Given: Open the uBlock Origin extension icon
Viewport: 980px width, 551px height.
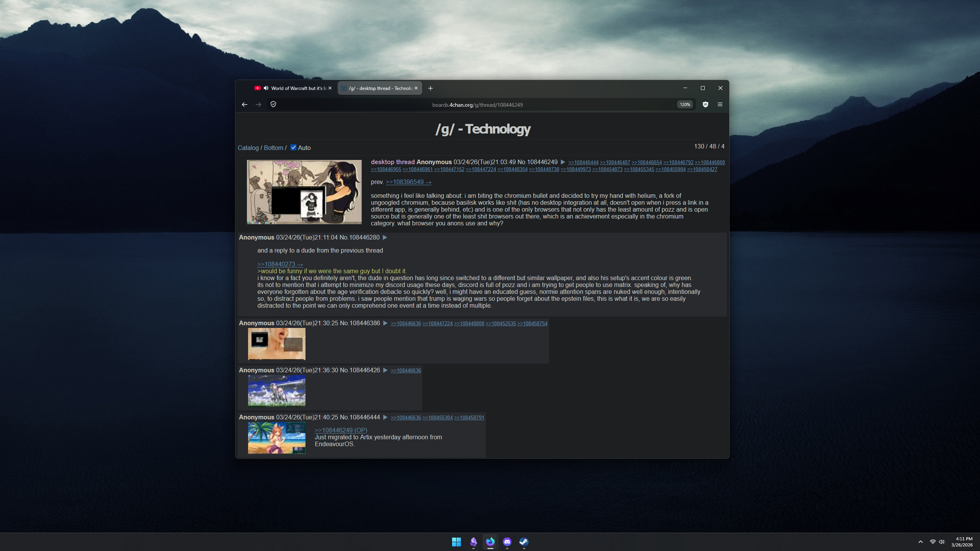Looking at the screenshot, I should click(x=705, y=104).
